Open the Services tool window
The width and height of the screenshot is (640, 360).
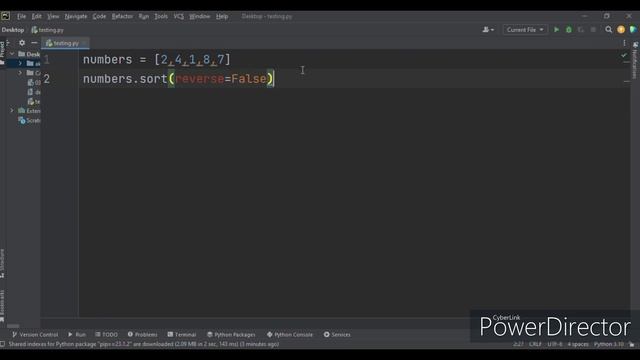[337, 334]
